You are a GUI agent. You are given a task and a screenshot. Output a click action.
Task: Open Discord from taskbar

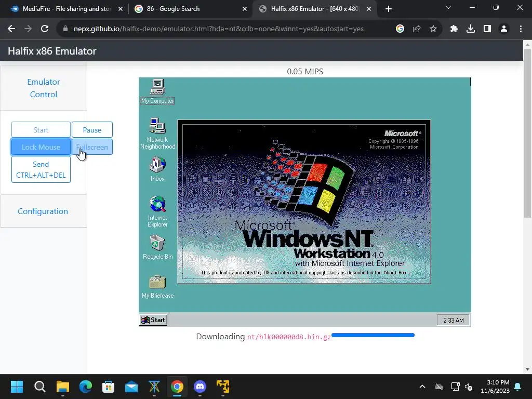pyautogui.click(x=200, y=387)
